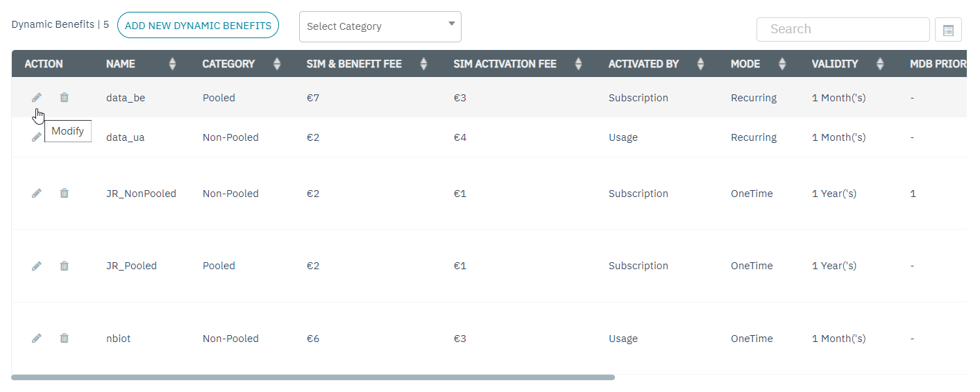The image size is (980, 392).
Task: Sort table by Name column
Action: click(172, 64)
